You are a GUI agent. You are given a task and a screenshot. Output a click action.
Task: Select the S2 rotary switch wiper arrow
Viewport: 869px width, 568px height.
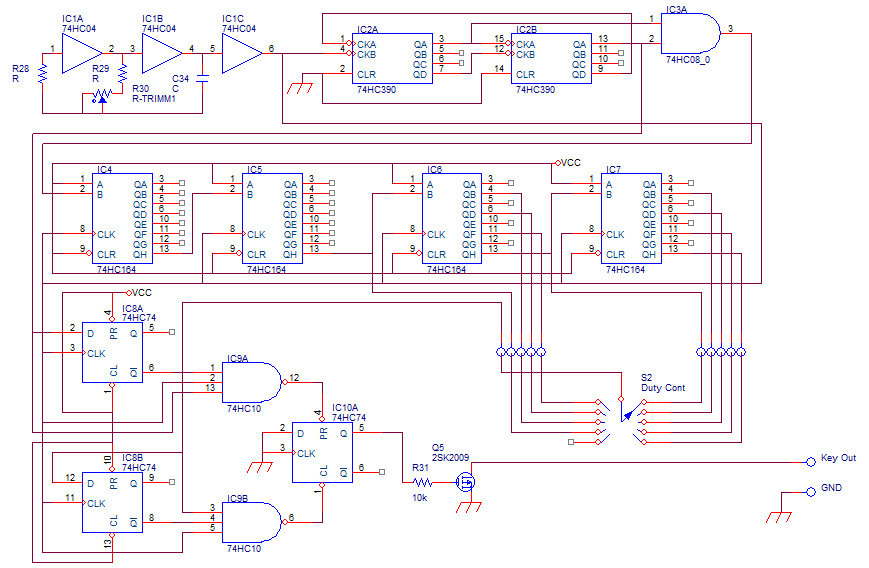[626, 414]
